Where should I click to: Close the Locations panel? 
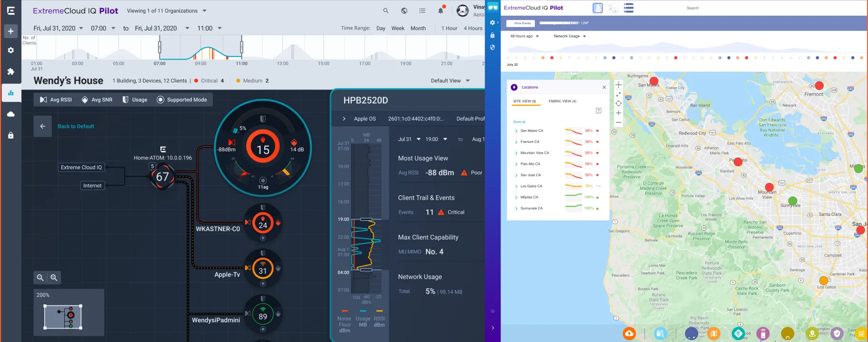click(x=604, y=87)
